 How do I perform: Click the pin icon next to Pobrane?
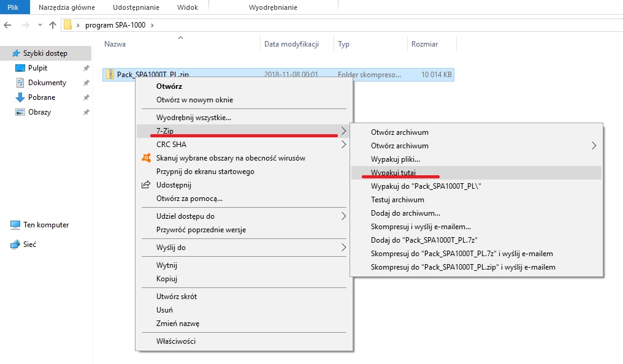click(86, 97)
